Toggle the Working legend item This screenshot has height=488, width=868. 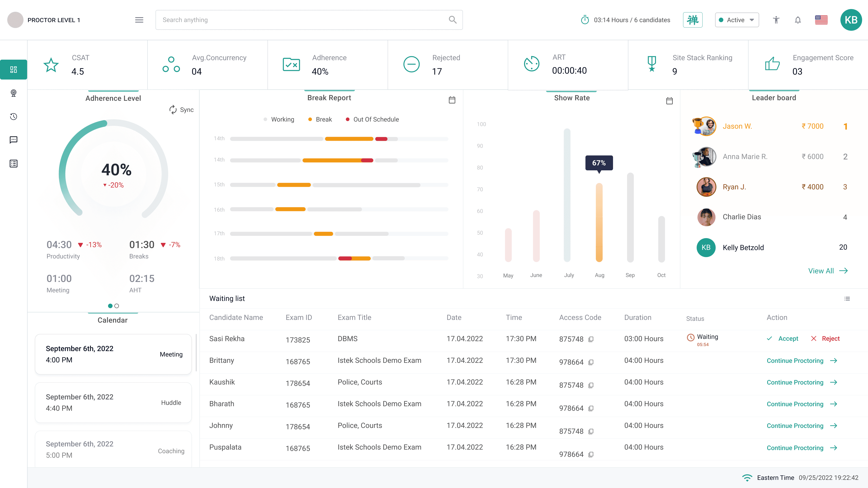point(279,119)
